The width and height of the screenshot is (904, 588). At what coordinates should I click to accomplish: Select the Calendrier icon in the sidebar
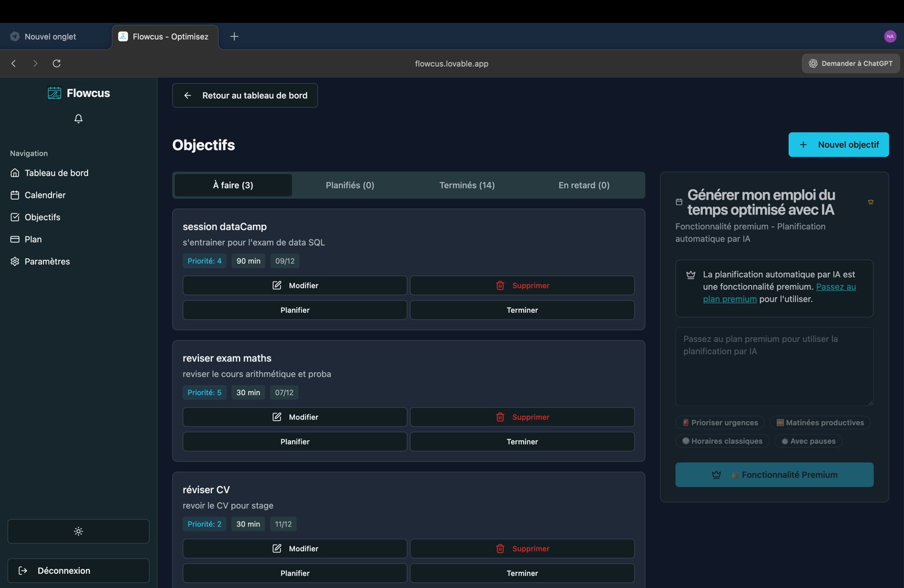[x=15, y=195]
